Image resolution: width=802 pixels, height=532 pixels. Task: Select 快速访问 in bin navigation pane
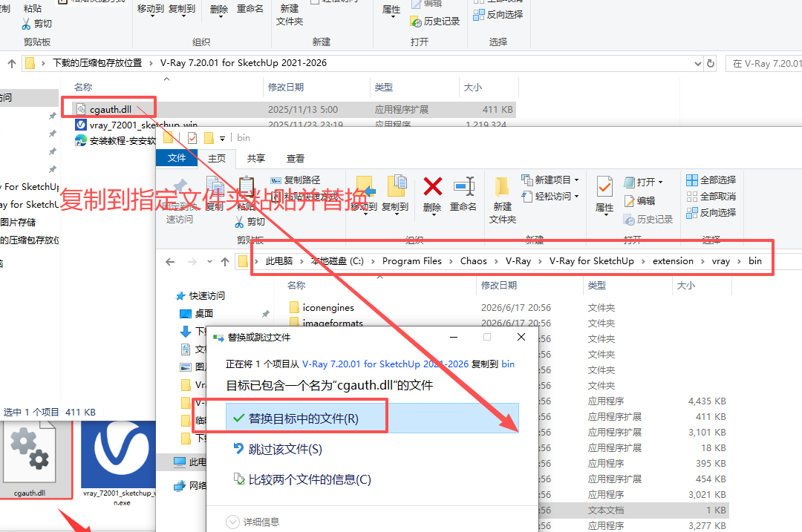201,296
